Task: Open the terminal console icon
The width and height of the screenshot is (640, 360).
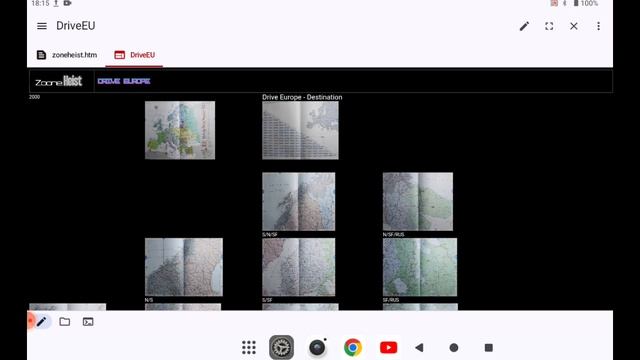Action: [88, 322]
